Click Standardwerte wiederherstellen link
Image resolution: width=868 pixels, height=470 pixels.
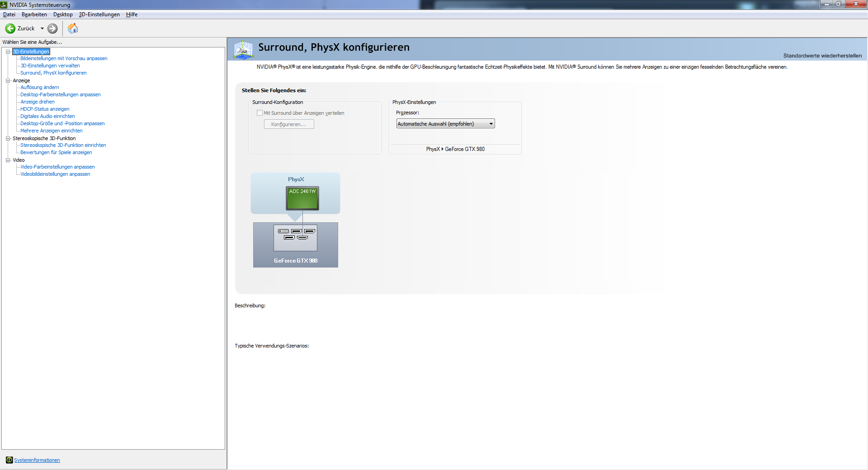[x=822, y=56]
